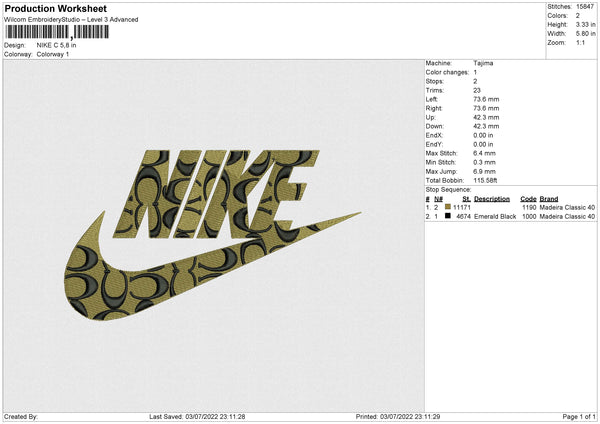Viewport: 600px width, 424px height.
Task: Click the 'Production Worksheet' title
Action: pos(55,8)
